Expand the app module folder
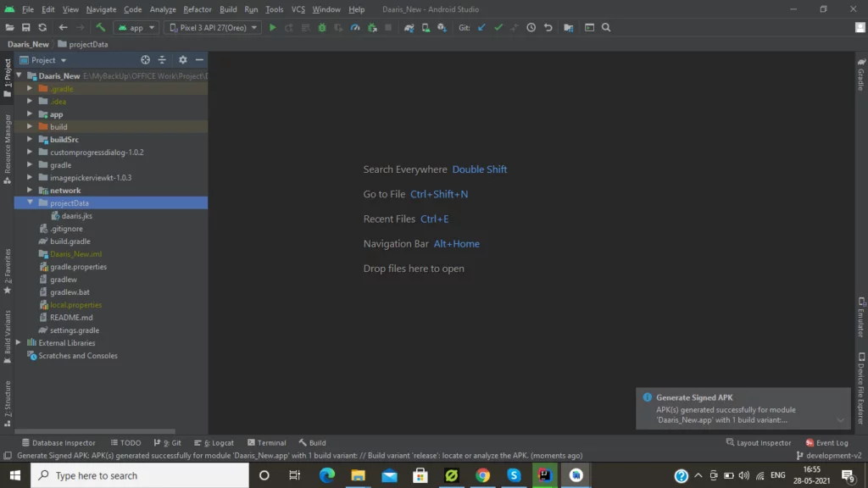The image size is (868, 488). (31, 114)
